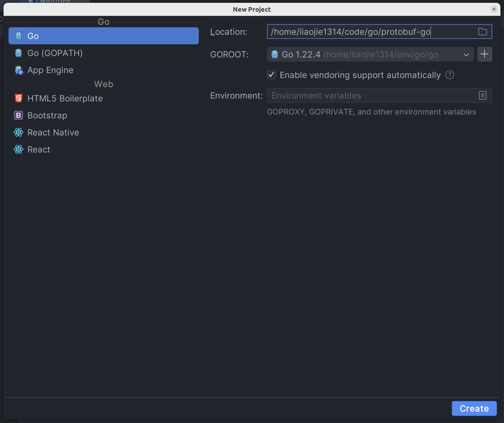Close the New Project dialog

click(x=494, y=9)
